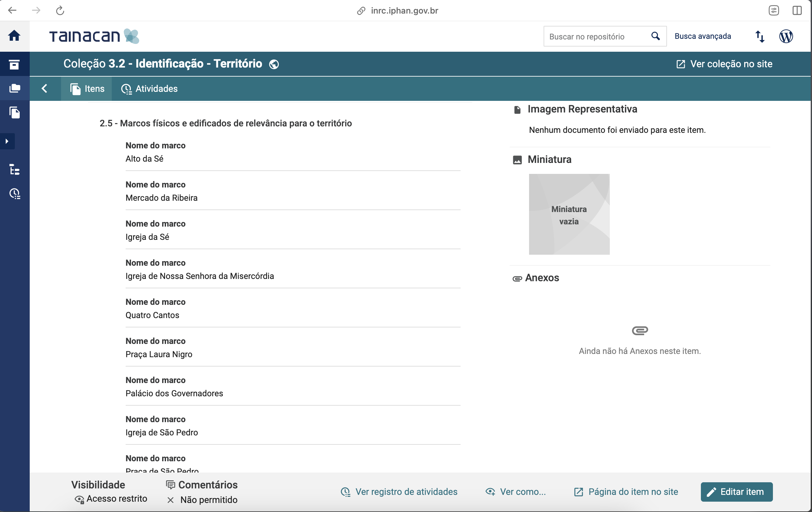Click the 2.5 - Marcos físicos section heading
The width and height of the screenshot is (812, 512).
coord(225,123)
